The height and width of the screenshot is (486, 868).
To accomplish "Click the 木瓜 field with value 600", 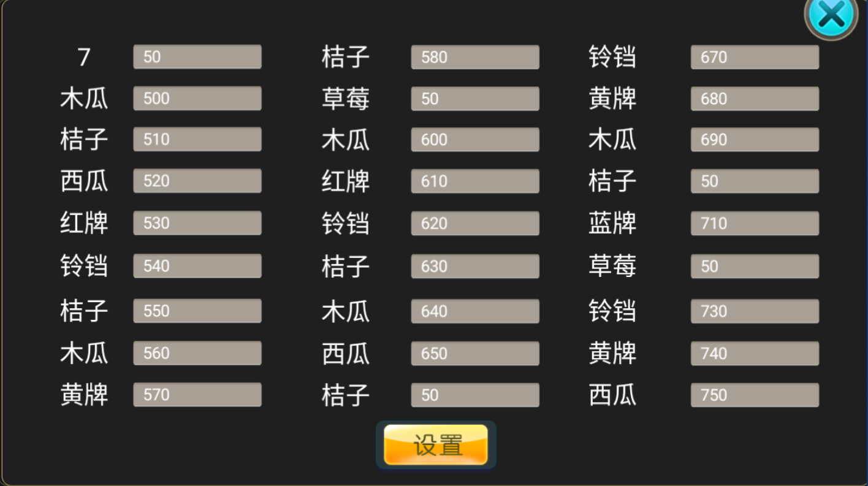I will click(x=475, y=140).
